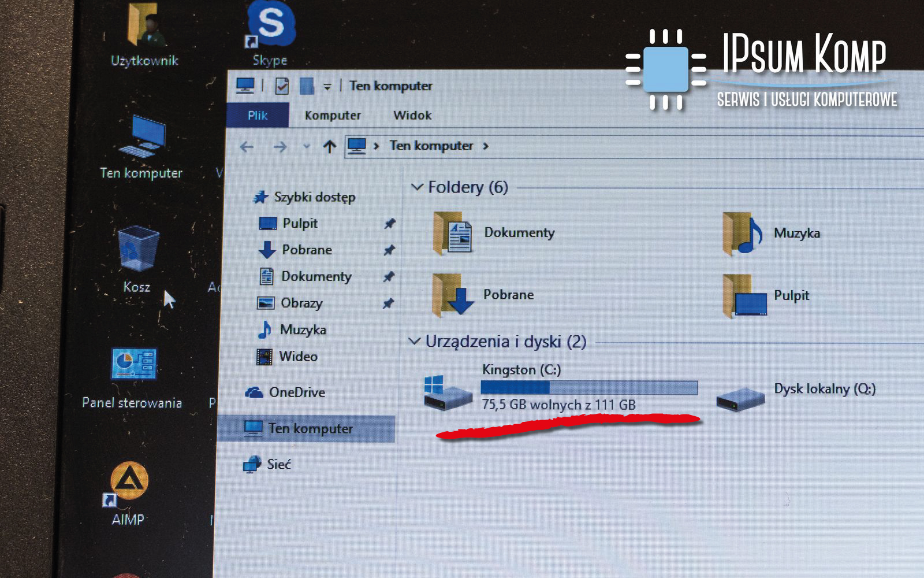This screenshot has width=924, height=578.
Task: Switch to the Komputer ribbon tab
Action: (333, 115)
